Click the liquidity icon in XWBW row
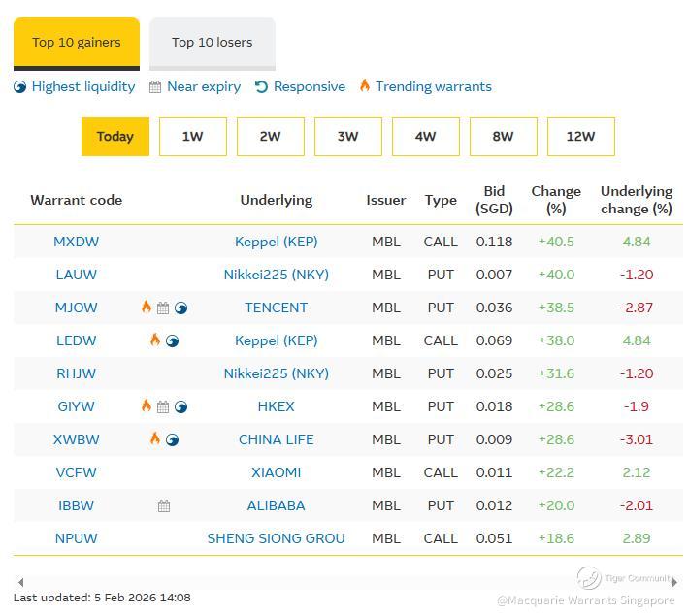Image resolution: width=688 pixels, height=616 pixels. [172, 439]
